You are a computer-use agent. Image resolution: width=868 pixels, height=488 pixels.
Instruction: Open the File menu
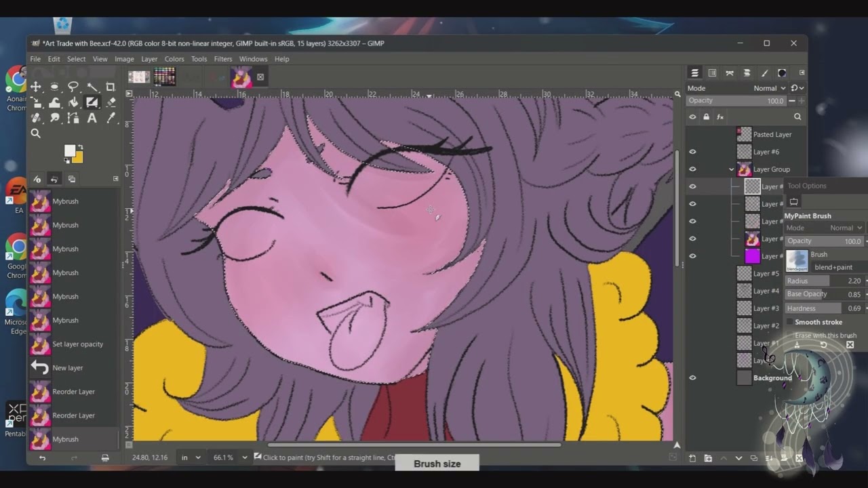[35, 59]
